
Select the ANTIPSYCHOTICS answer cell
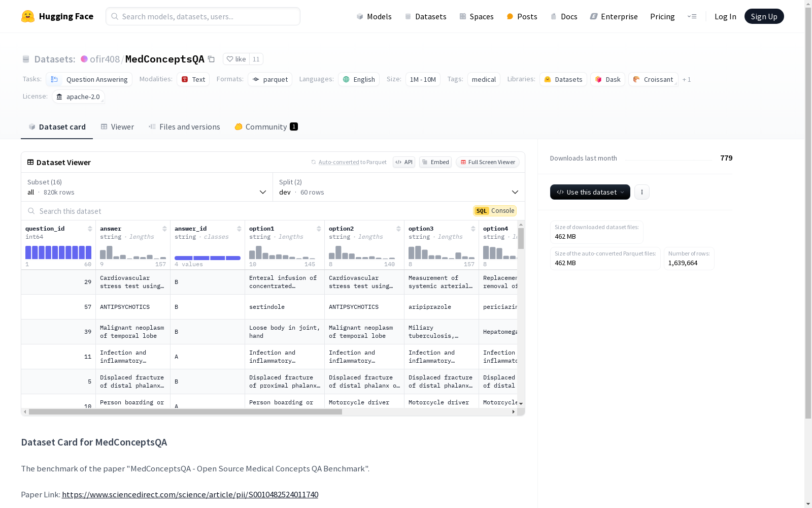point(133,307)
